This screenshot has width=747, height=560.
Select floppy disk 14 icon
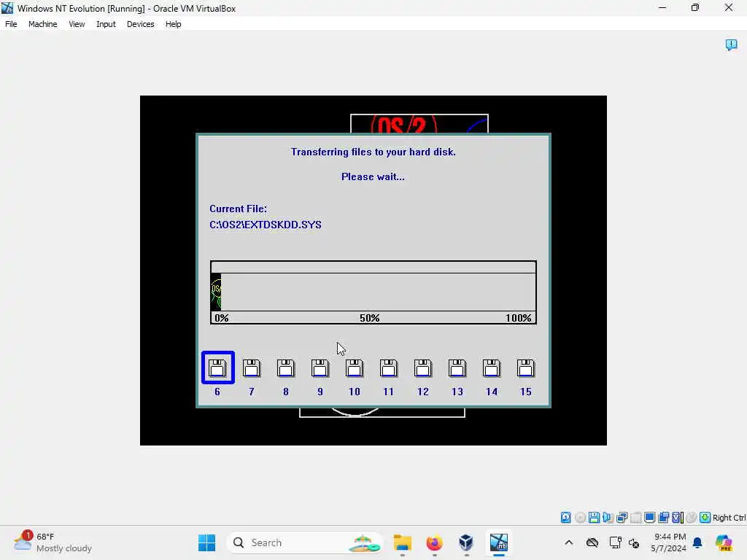[492, 367]
